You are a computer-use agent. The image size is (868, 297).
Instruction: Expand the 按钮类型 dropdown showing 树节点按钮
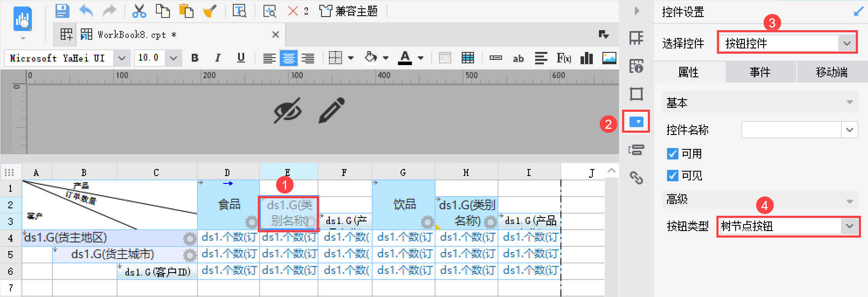788,226
